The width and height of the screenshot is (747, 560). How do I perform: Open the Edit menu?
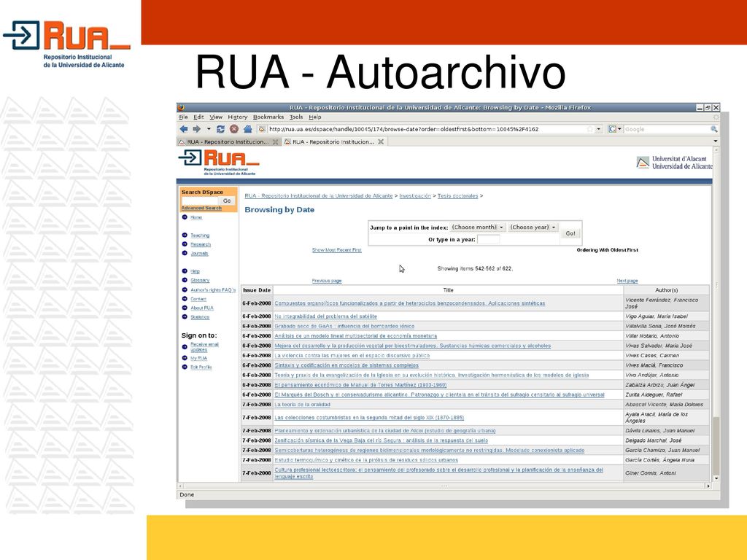tap(198, 117)
